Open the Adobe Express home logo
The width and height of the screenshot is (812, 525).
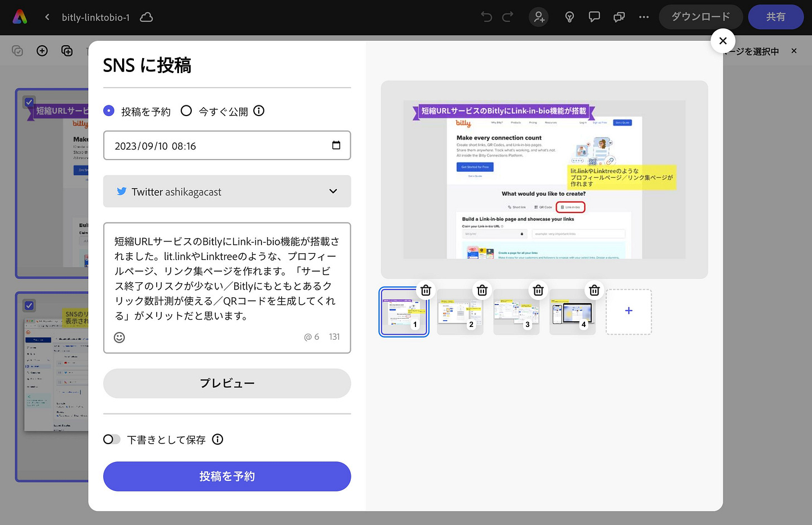click(20, 17)
